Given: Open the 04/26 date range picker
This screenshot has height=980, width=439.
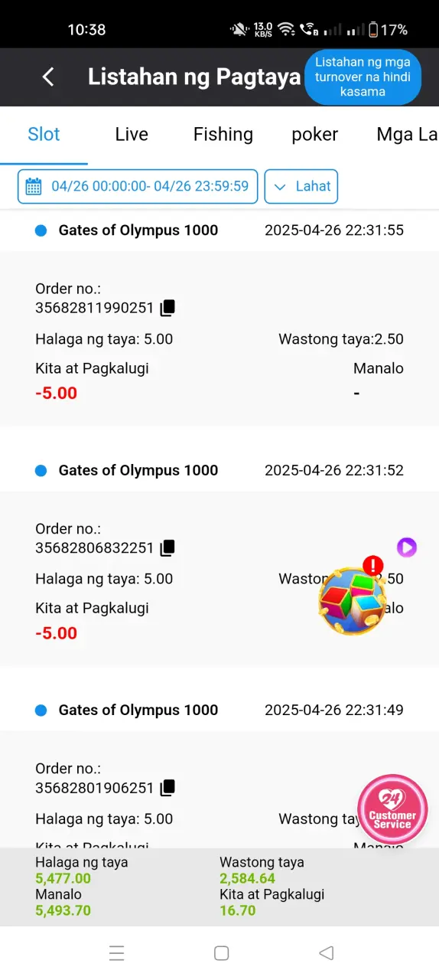Looking at the screenshot, I should 138,186.
